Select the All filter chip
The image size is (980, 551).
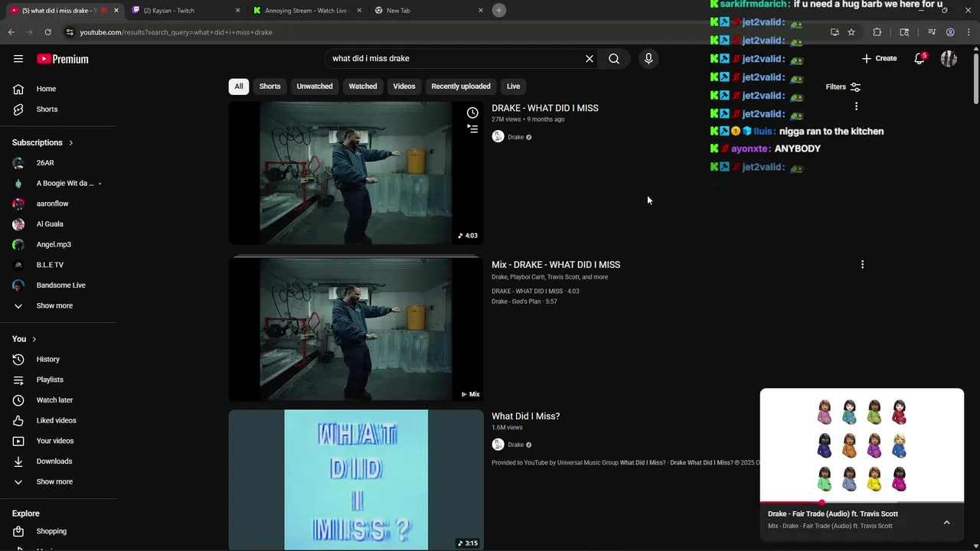pos(239,86)
